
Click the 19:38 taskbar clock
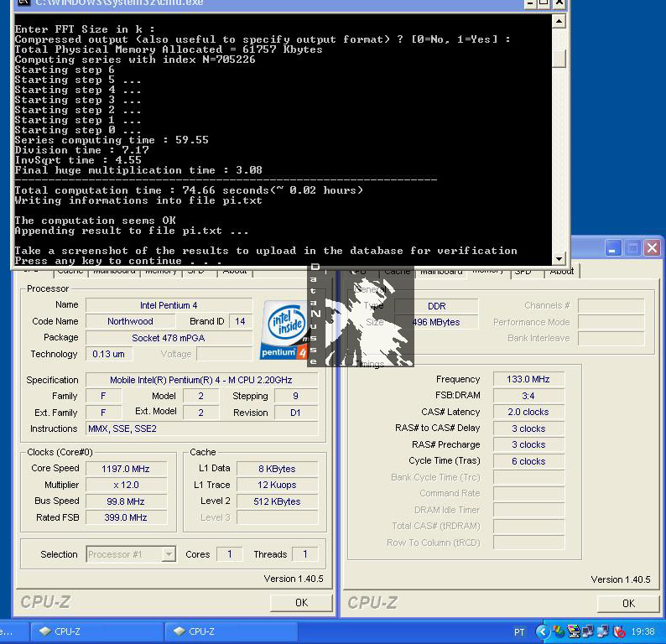[x=643, y=631]
